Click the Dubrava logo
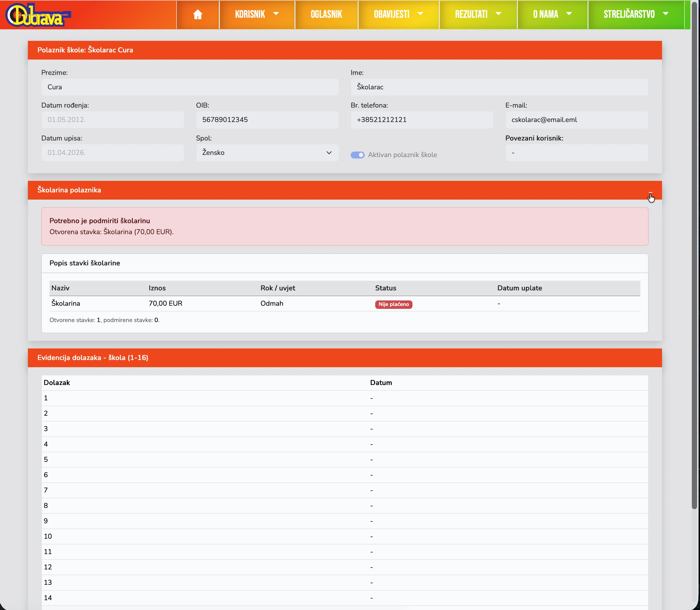 (x=38, y=15)
